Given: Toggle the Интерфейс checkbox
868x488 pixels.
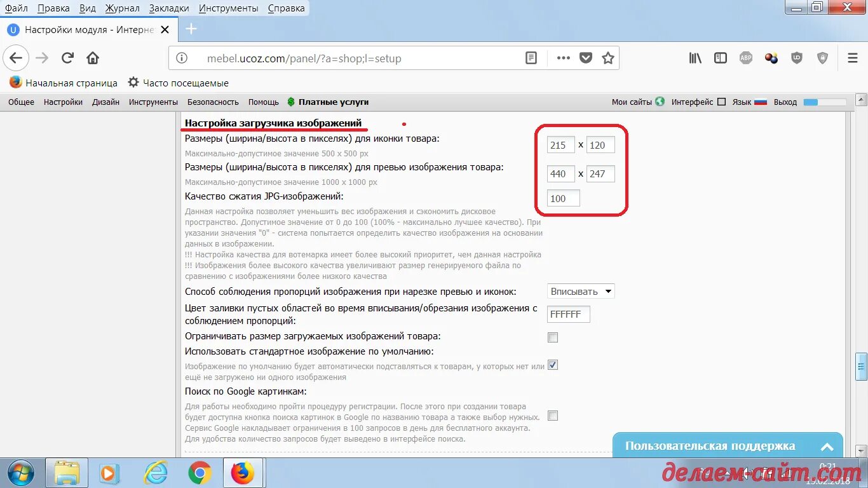Looking at the screenshot, I should pyautogui.click(x=721, y=102).
